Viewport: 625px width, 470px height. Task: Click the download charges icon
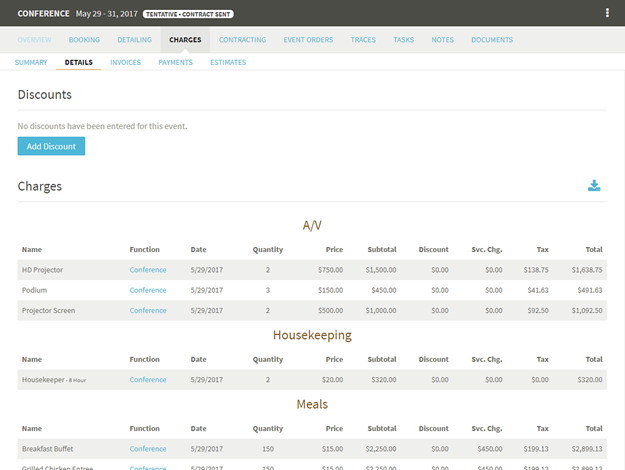(594, 186)
